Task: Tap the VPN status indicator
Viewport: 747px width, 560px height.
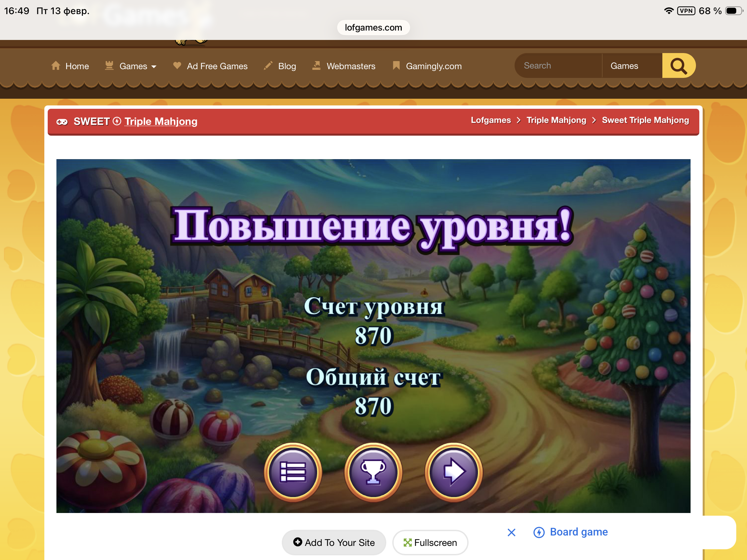Action: click(686, 11)
